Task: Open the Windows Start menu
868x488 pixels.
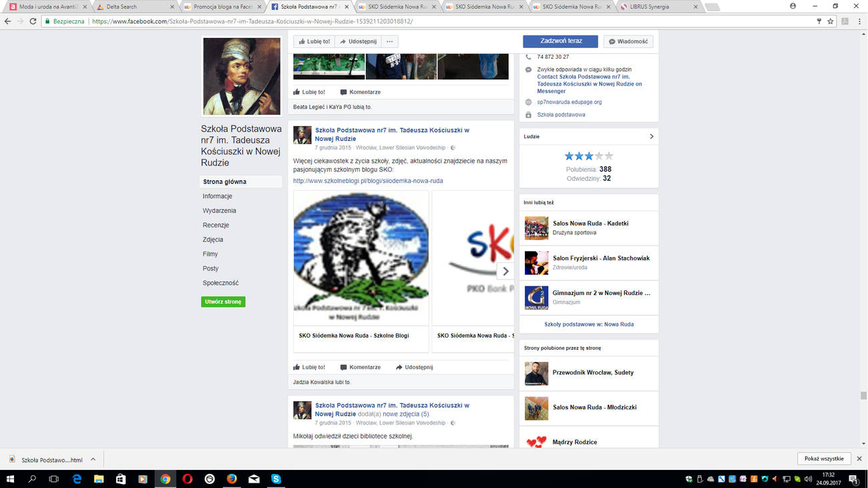Action: point(10,479)
